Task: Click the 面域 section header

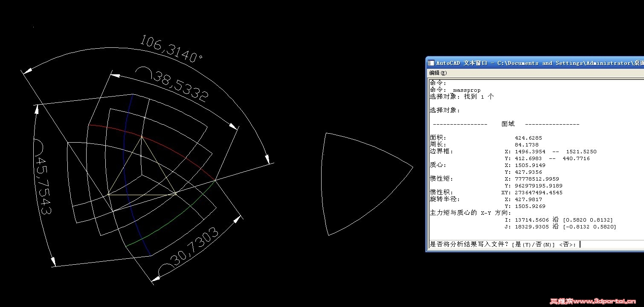Action: click(x=508, y=124)
